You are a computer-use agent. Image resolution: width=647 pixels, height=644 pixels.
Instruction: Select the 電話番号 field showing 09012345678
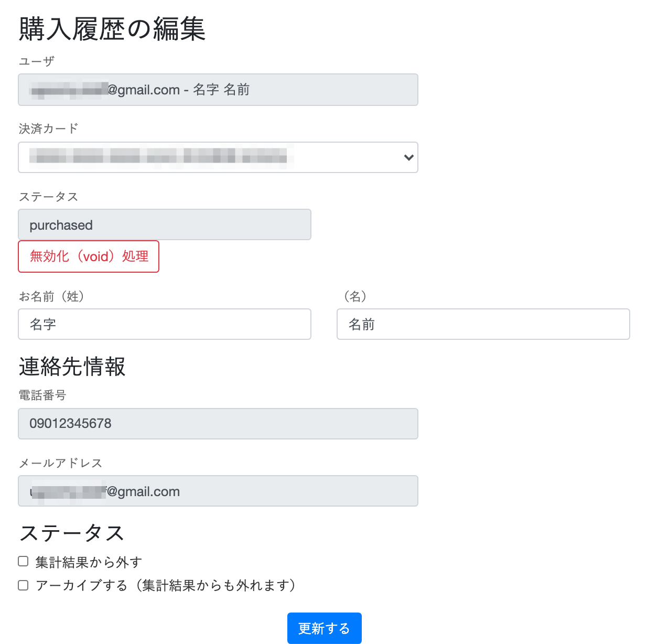(x=218, y=424)
